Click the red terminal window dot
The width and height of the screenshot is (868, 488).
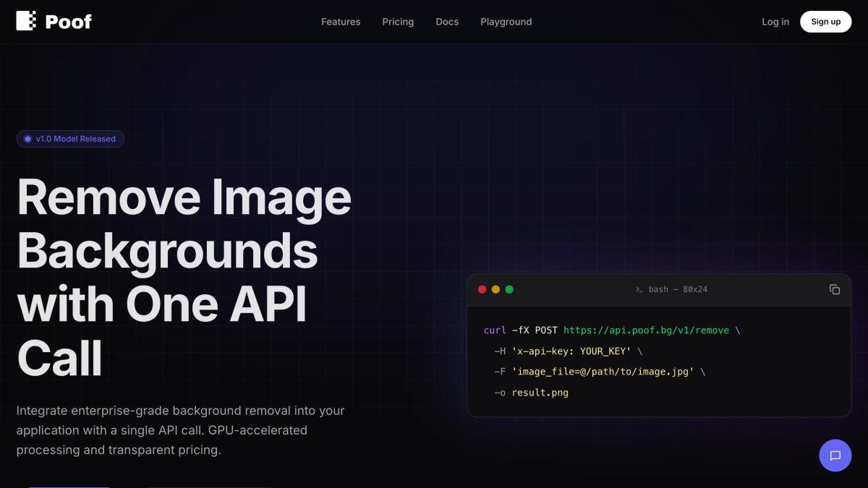(x=482, y=289)
